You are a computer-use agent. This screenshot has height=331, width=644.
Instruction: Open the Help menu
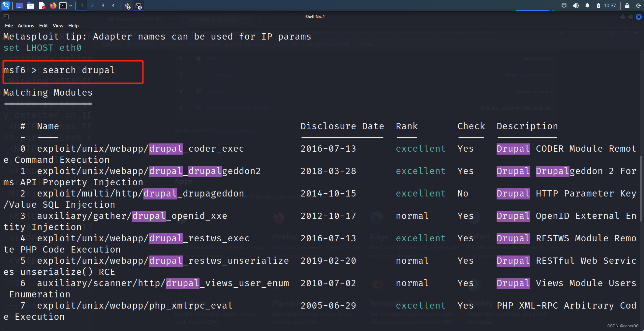coord(74,26)
